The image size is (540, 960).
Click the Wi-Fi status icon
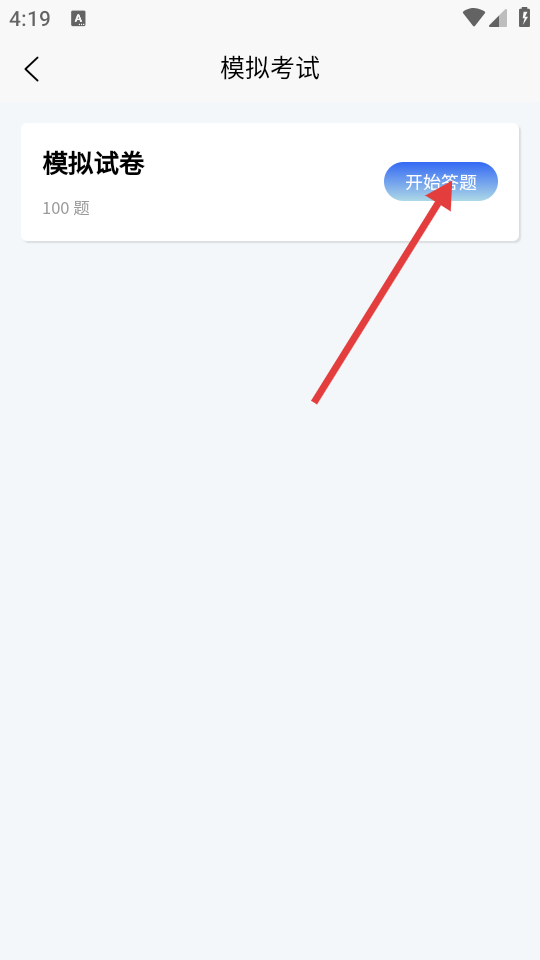(x=473, y=18)
